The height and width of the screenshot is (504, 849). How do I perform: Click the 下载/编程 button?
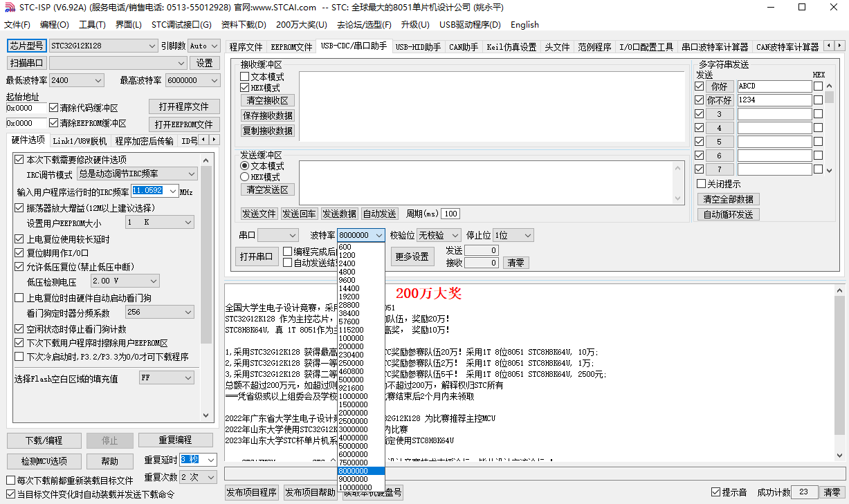pos(44,440)
